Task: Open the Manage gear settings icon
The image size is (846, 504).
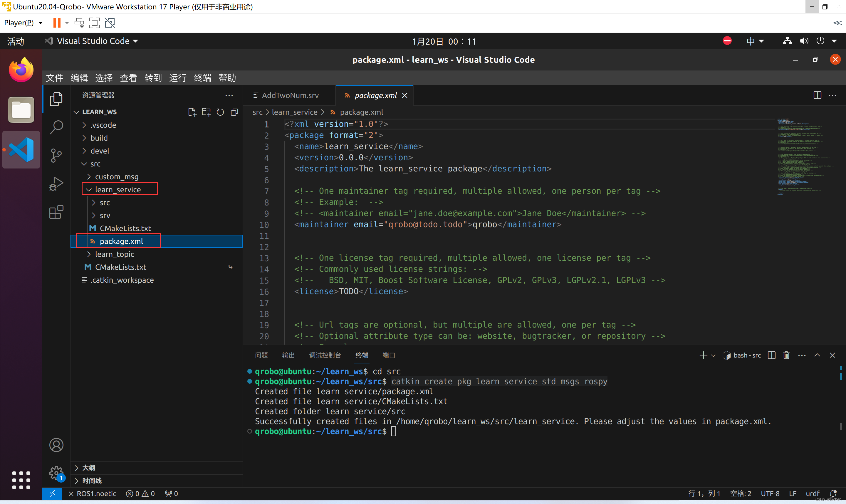Action: (x=56, y=473)
